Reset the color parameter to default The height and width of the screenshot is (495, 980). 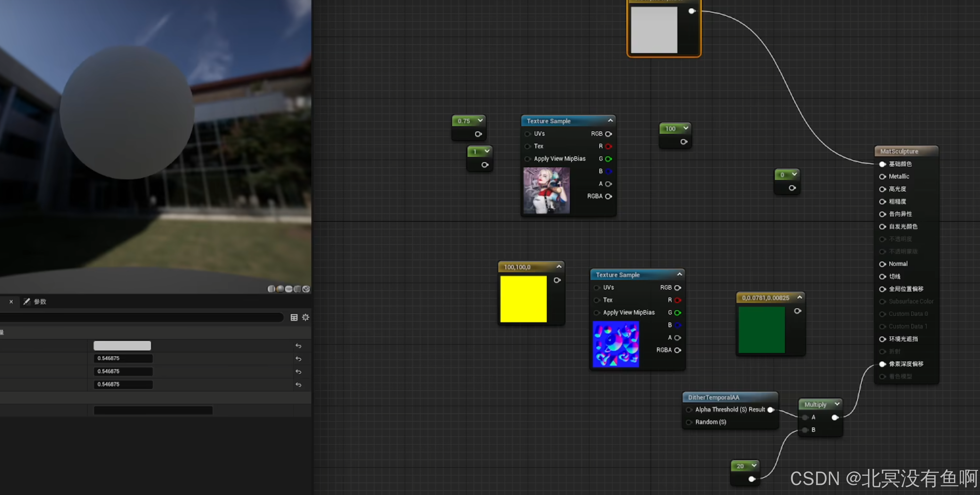(298, 346)
